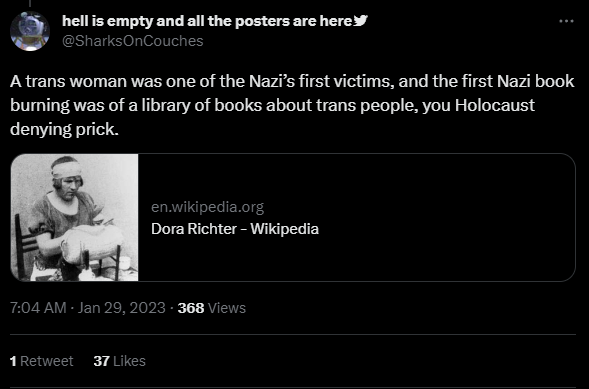This screenshot has width=589, height=389.
Task: Open display name 'hell is empty' profile
Action: pyautogui.click(x=207, y=21)
